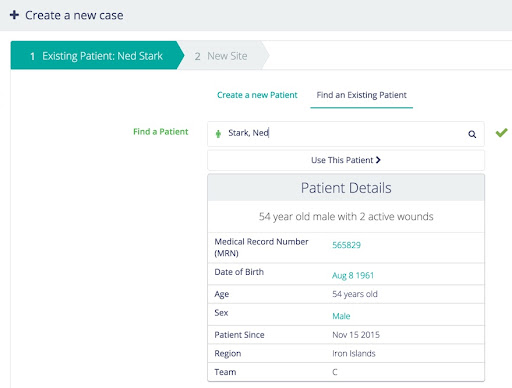Screen dimensions: 512x388
Task: Open step 1 Existing Patient: Ned Stark
Action: [97, 55]
